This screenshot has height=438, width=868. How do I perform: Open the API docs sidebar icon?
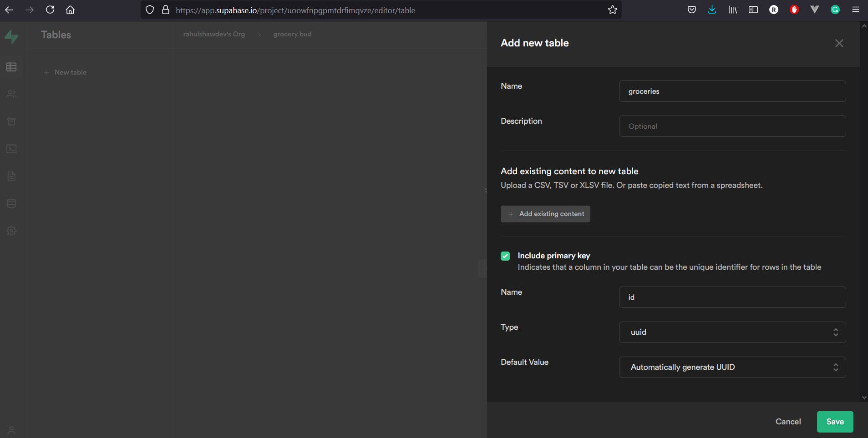point(11,176)
